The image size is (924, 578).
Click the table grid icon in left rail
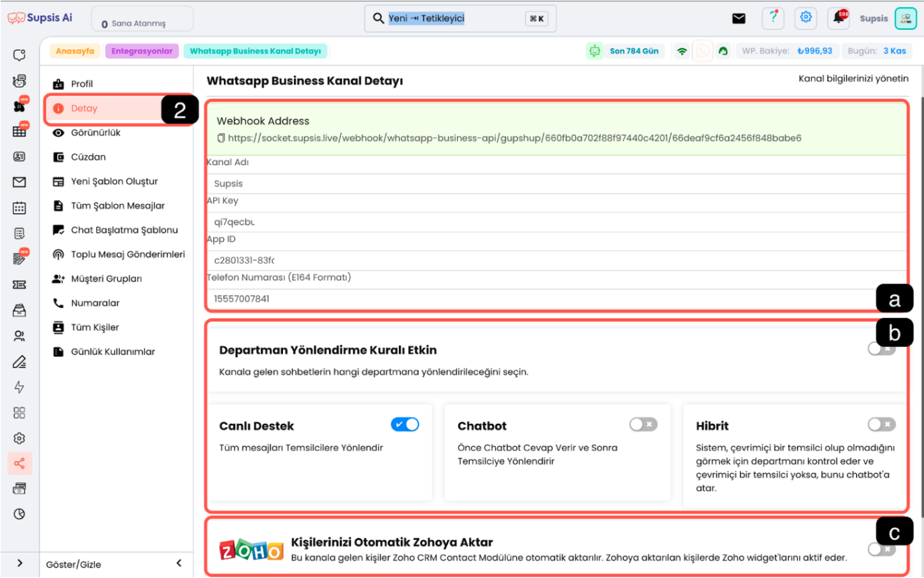tap(19, 131)
